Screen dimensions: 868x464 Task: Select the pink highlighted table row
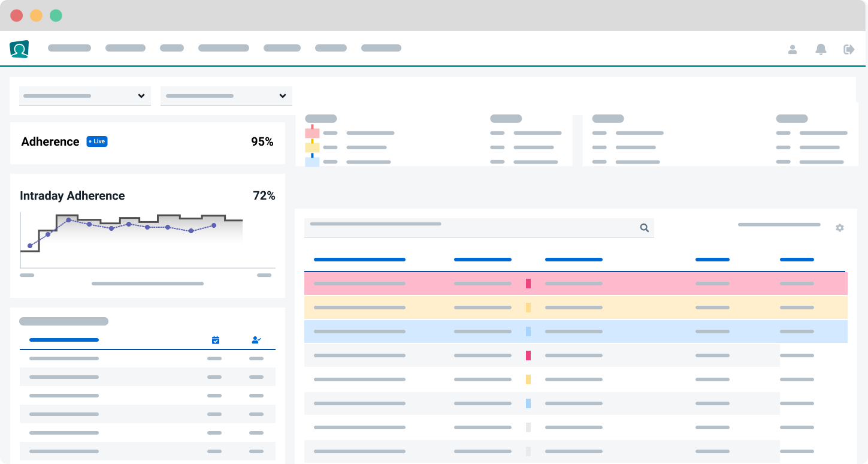coord(576,284)
